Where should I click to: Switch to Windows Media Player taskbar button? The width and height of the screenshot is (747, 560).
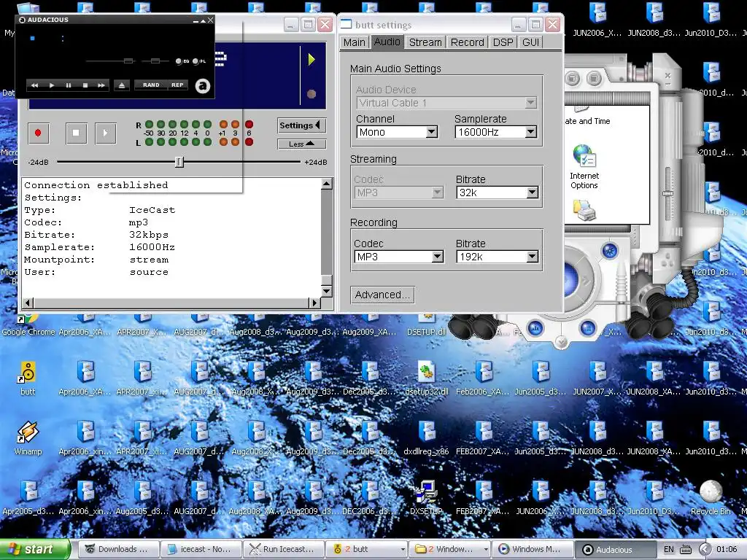[532, 550]
